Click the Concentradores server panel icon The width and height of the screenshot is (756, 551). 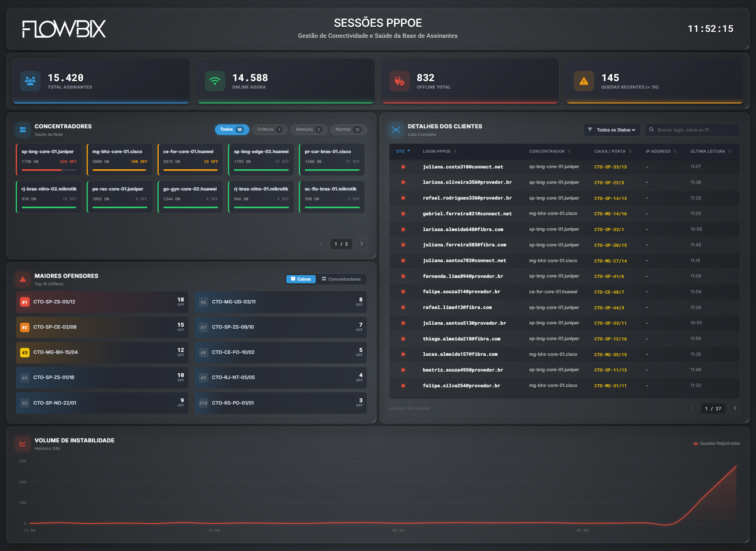tap(23, 129)
